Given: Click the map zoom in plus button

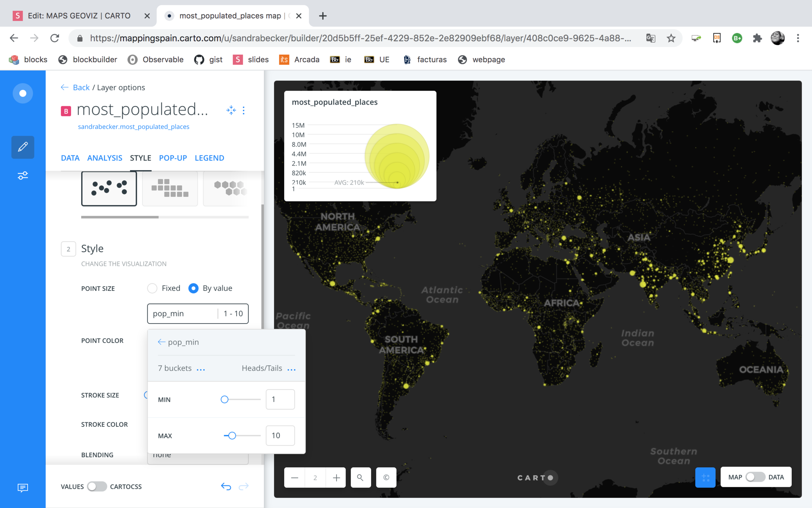Looking at the screenshot, I should [336, 478].
